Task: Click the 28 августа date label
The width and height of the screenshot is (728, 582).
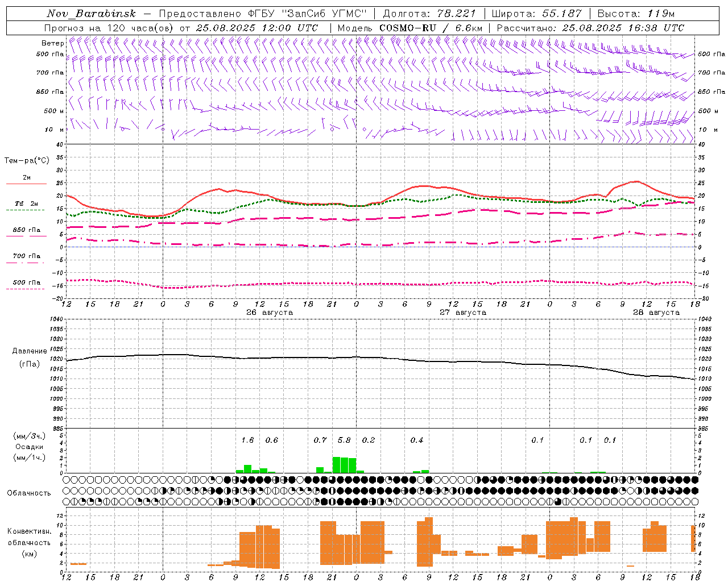Action: [656, 313]
